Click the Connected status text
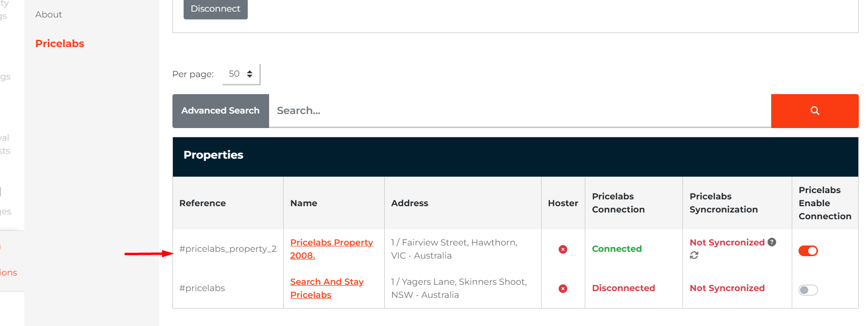 [617, 249]
